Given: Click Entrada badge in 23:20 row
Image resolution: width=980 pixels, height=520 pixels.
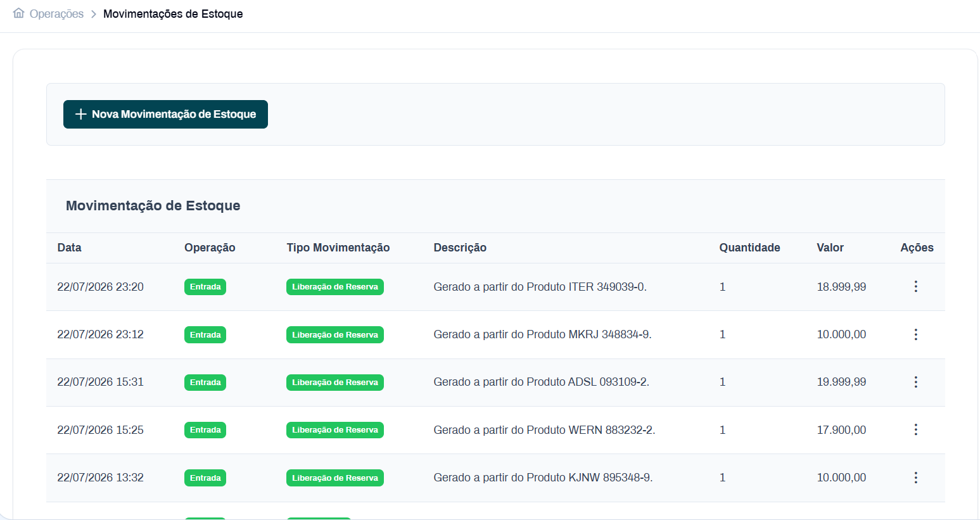Looking at the screenshot, I should [205, 287].
